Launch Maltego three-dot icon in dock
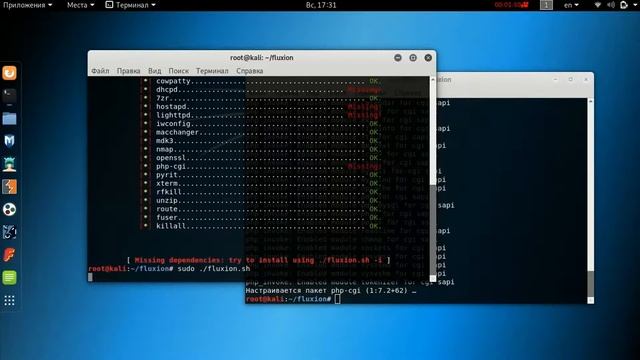This screenshot has width=640, height=360. 9,209
